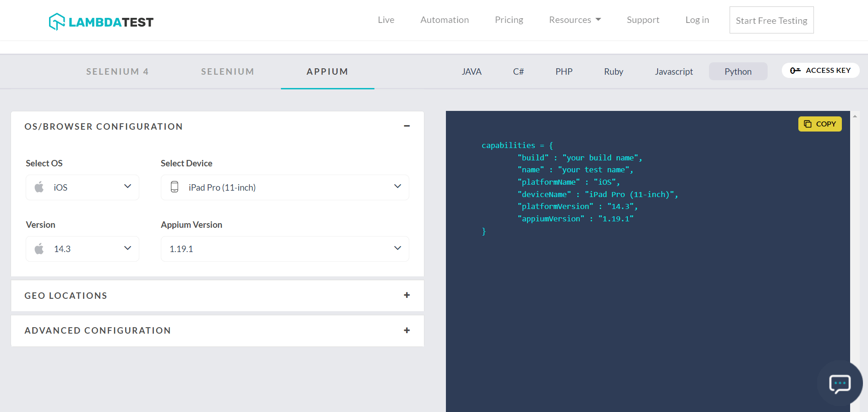Open the Appium Version dropdown
The width and height of the screenshot is (868, 412).
click(x=285, y=248)
